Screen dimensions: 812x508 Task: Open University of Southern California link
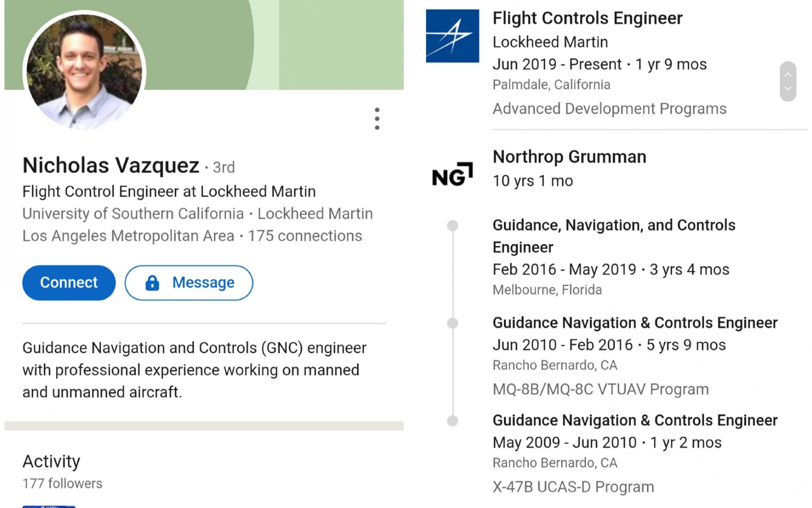coord(133,214)
